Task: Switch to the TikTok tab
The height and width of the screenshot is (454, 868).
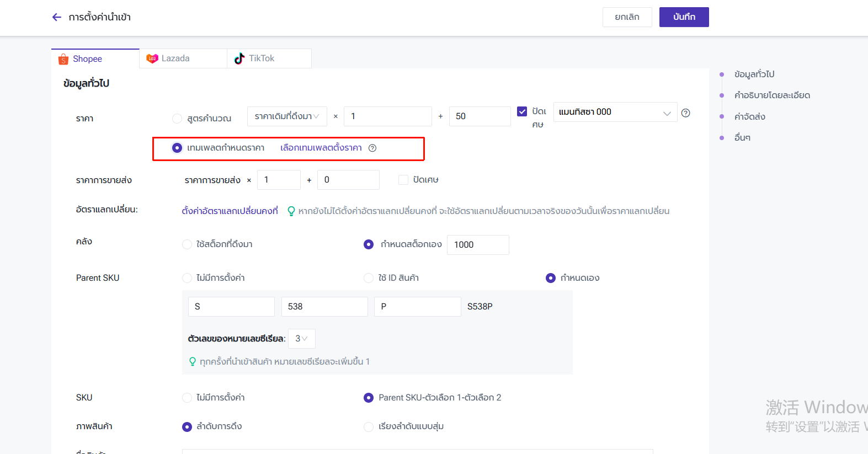Action: point(269,58)
